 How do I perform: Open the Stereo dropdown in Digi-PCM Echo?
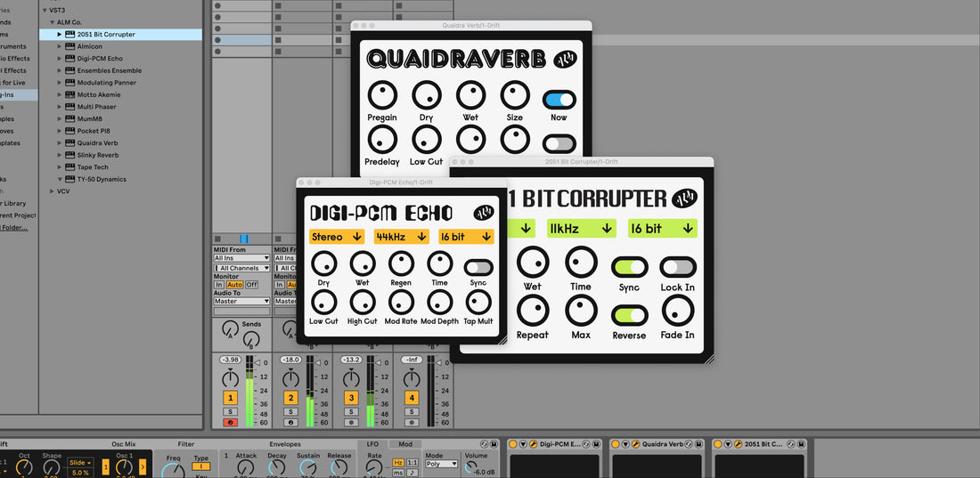[x=337, y=237]
